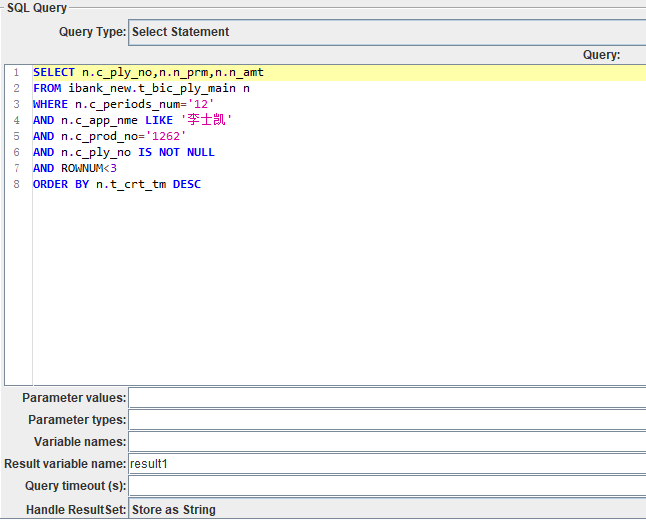
Task: Click line number 8 in the gutter
Action: tap(16, 184)
